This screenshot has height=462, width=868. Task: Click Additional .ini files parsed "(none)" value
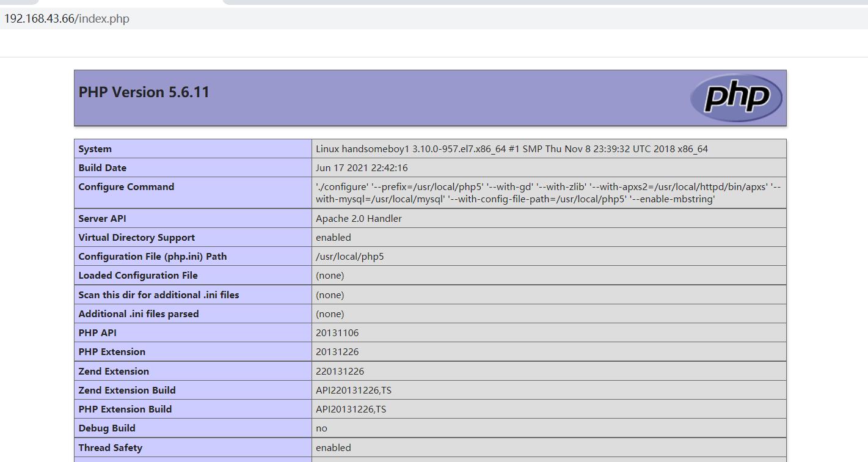click(330, 314)
